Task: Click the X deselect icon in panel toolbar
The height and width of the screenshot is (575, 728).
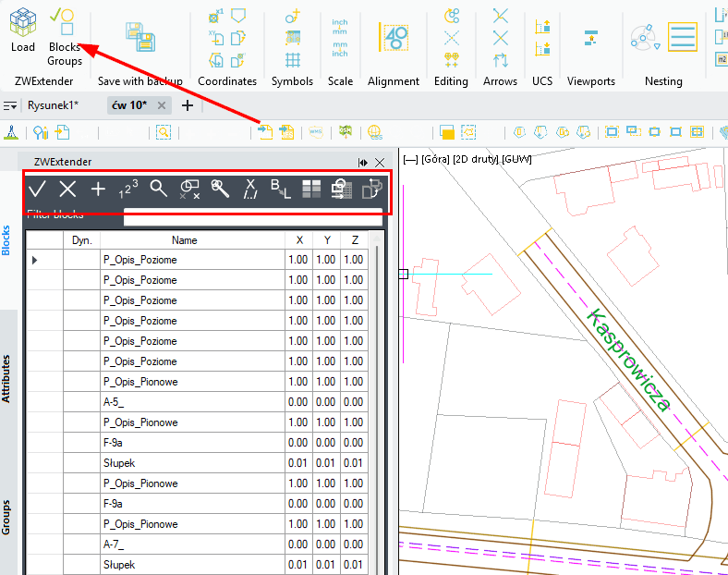Action: 67,189
